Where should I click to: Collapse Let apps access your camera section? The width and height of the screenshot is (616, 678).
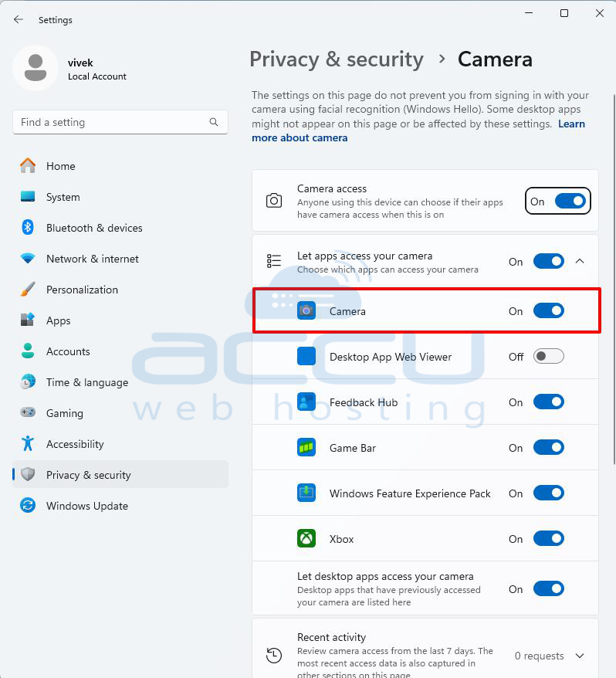[x=580, y=261]
